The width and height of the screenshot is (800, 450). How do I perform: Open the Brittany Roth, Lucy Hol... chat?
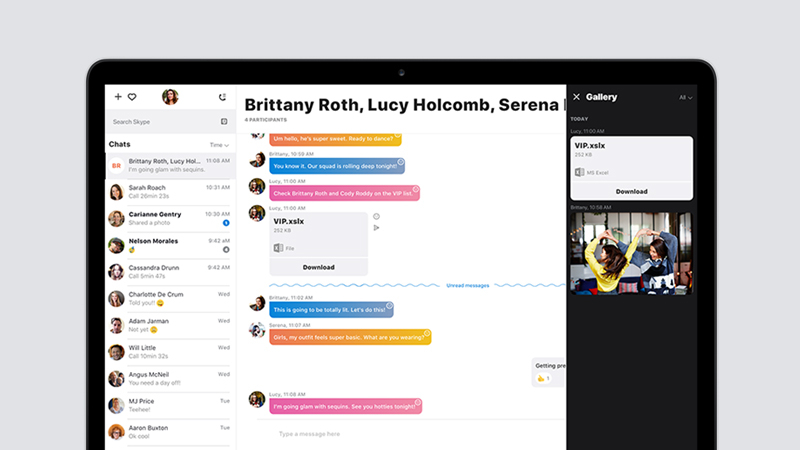click(x=170, y=165)
